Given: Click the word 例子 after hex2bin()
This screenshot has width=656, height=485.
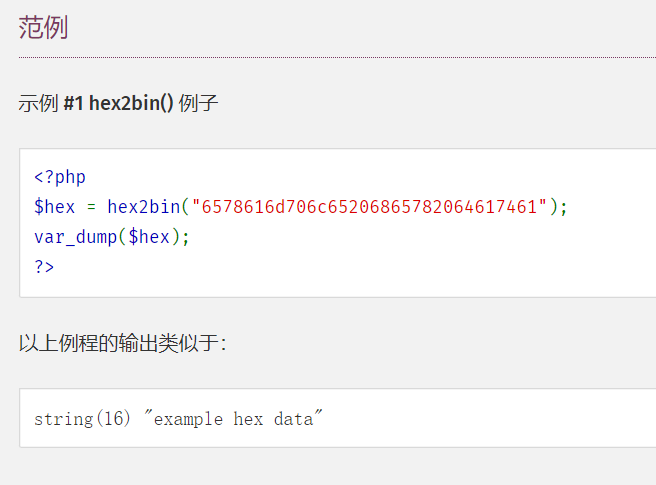Looking at the screenshot, I should [x=198, y=104].
